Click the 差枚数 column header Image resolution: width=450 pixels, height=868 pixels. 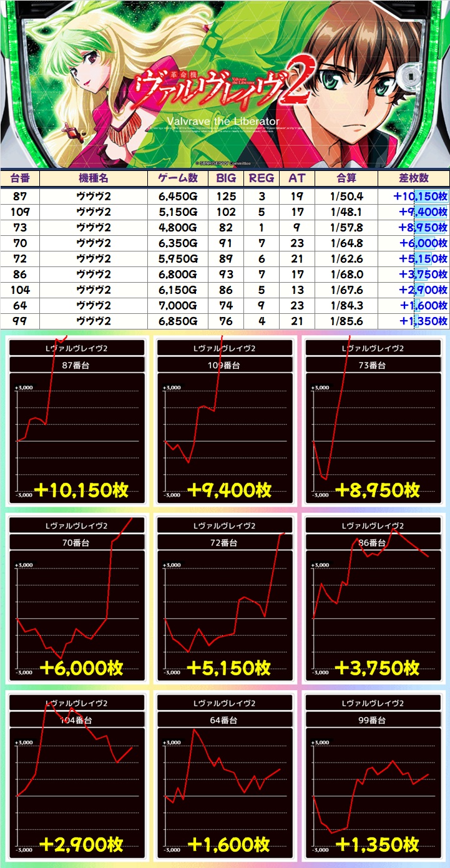click(x=413, y=178)
